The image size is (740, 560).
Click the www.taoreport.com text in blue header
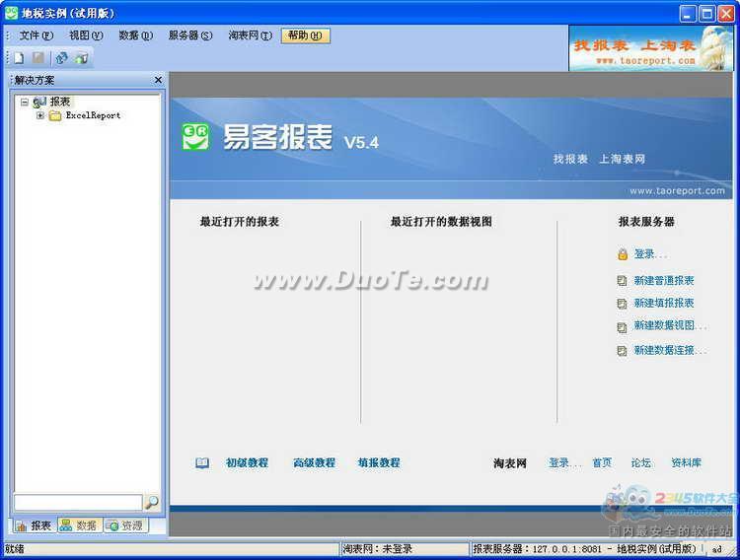point(677,190)
